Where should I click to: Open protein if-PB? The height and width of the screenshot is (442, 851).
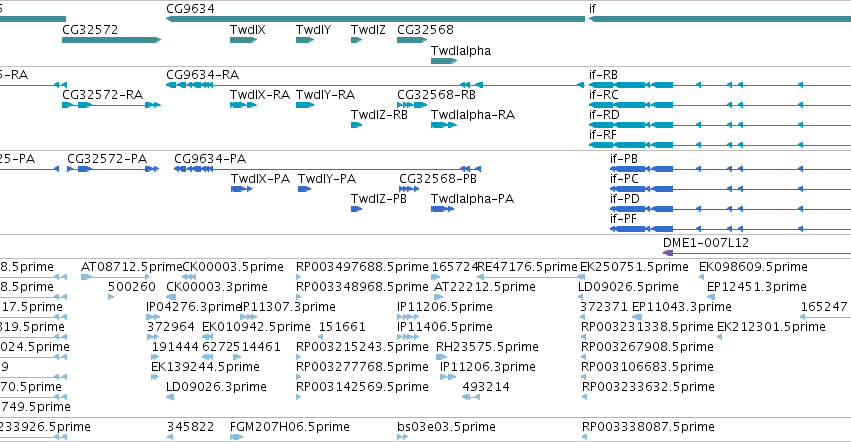click(731, 169)
